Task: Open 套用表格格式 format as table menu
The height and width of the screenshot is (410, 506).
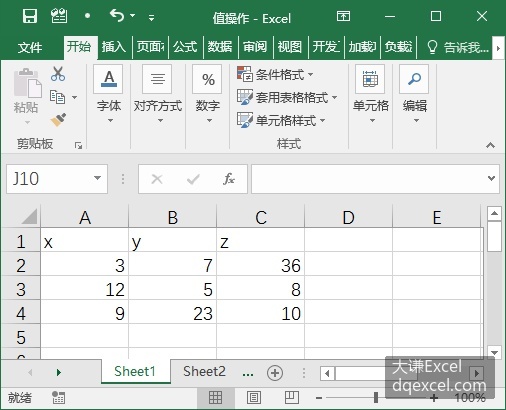Action: (287, 97)
